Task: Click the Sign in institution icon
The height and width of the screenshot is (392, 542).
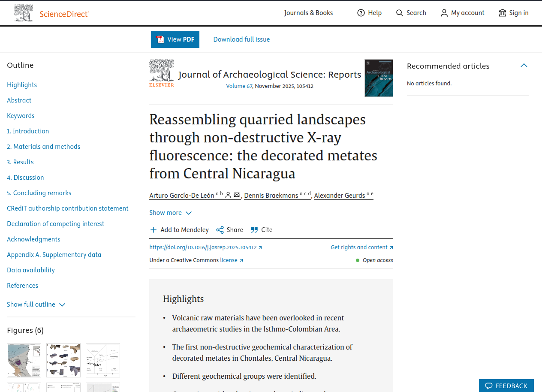Action: point(503,13)
